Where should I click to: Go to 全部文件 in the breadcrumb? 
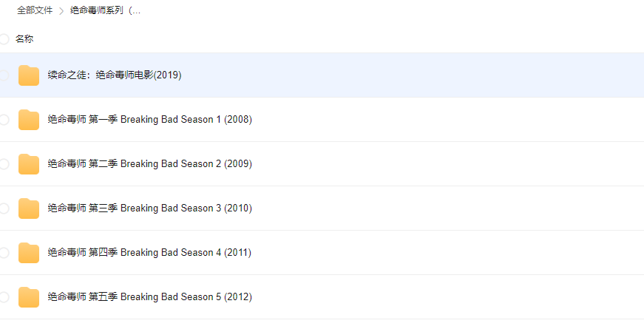[35, 10]
